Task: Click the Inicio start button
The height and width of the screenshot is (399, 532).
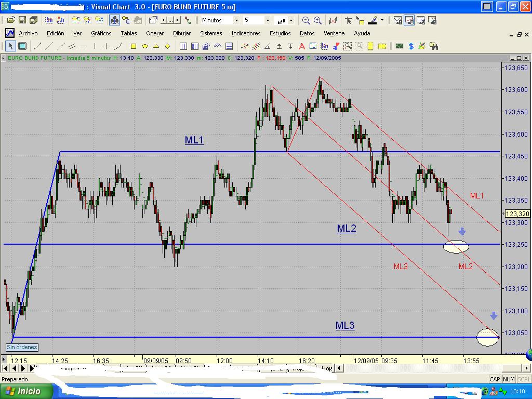Action: (x=26, y=391)
